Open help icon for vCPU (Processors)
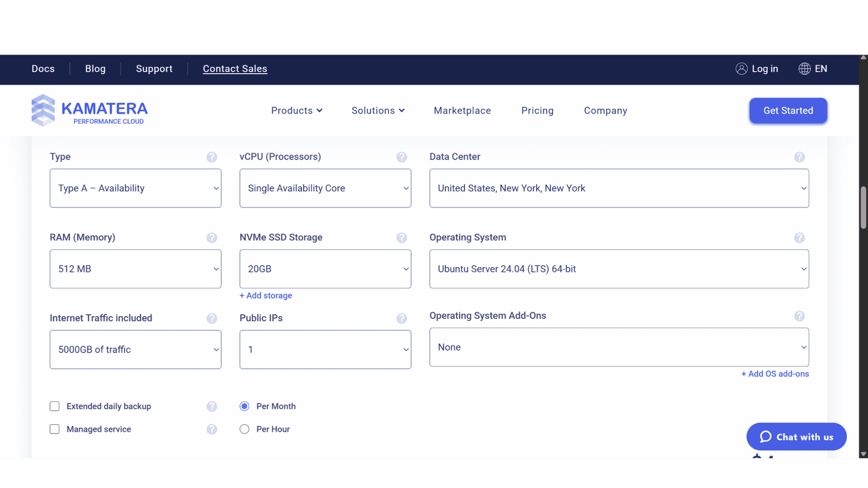This screenshot has height=488, width=868. pos(401,157)
